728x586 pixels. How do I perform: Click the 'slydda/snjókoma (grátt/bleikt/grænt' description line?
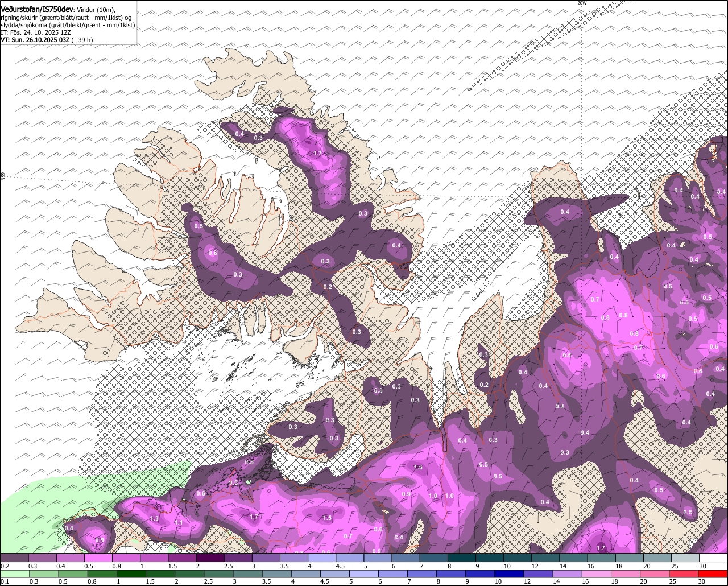tap(68, 25)
